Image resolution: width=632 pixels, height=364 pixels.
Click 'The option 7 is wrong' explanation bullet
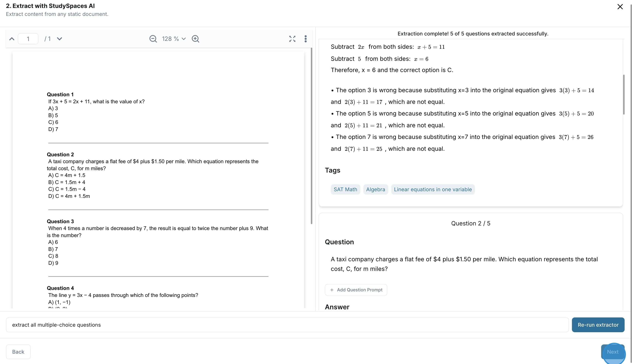click(462, 143)
